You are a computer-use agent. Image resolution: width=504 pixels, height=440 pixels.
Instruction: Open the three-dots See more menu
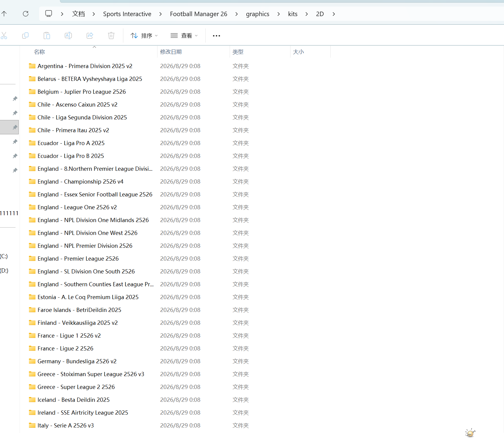pyautogui.click(x=217, y=36)
